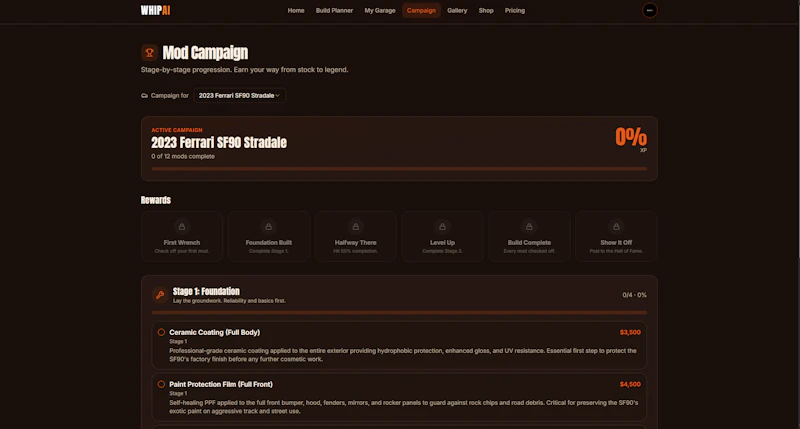Click the ACTIVE CAMPAIGN label
This screenshot has height=429, width=800.
click(177, 130)
